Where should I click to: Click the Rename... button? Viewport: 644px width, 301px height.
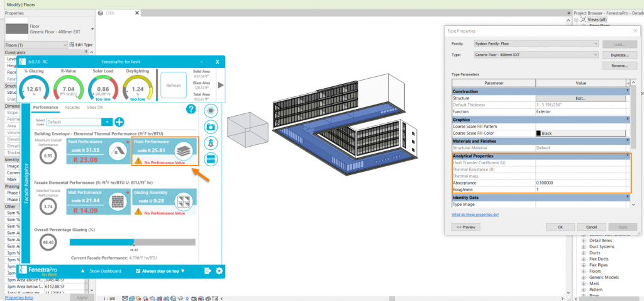click(619, 65)
